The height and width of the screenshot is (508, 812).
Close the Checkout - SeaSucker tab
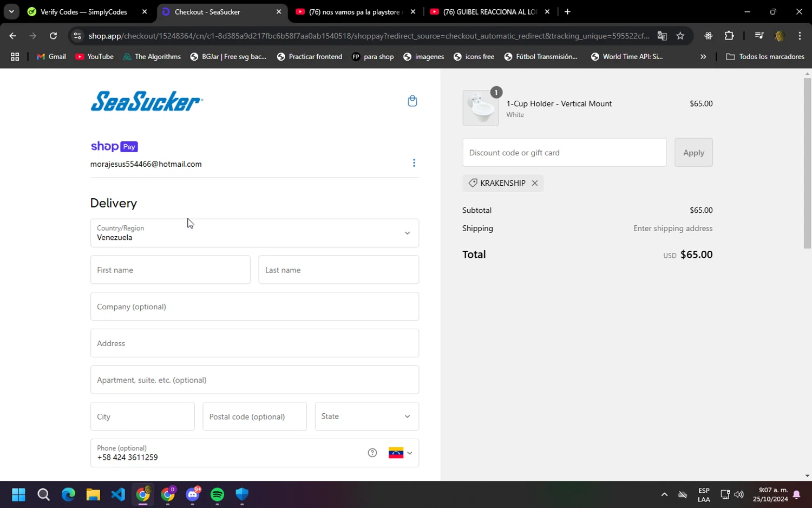279,12
